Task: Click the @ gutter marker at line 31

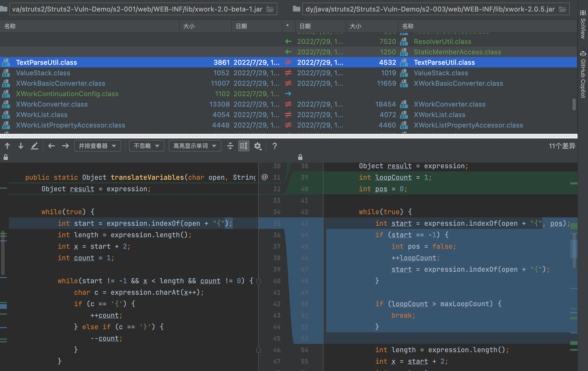Action: click(264, 177)
